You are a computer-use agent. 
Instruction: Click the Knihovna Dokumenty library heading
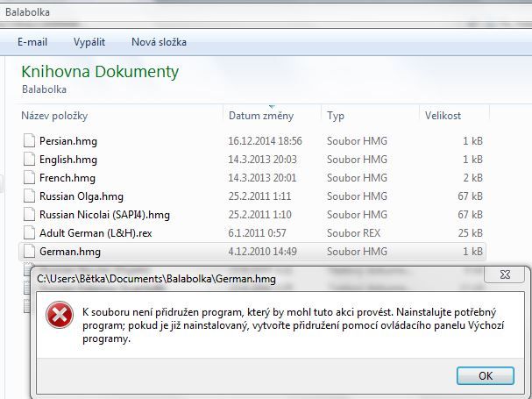[100, 72]
